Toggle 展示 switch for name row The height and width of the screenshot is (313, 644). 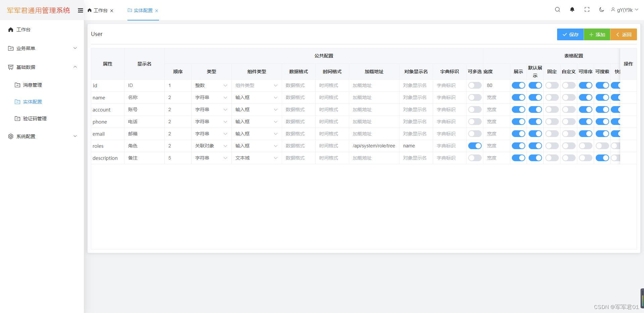(518, 97)
